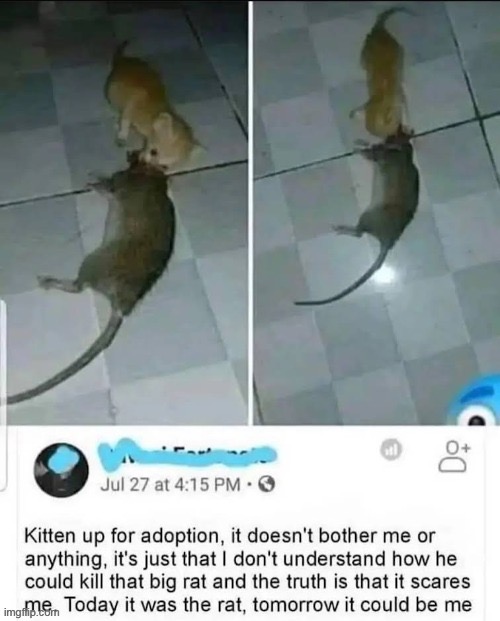The image size is (500, 621).
Task: Open the poster's round profile picture
Action: [61, 473]
